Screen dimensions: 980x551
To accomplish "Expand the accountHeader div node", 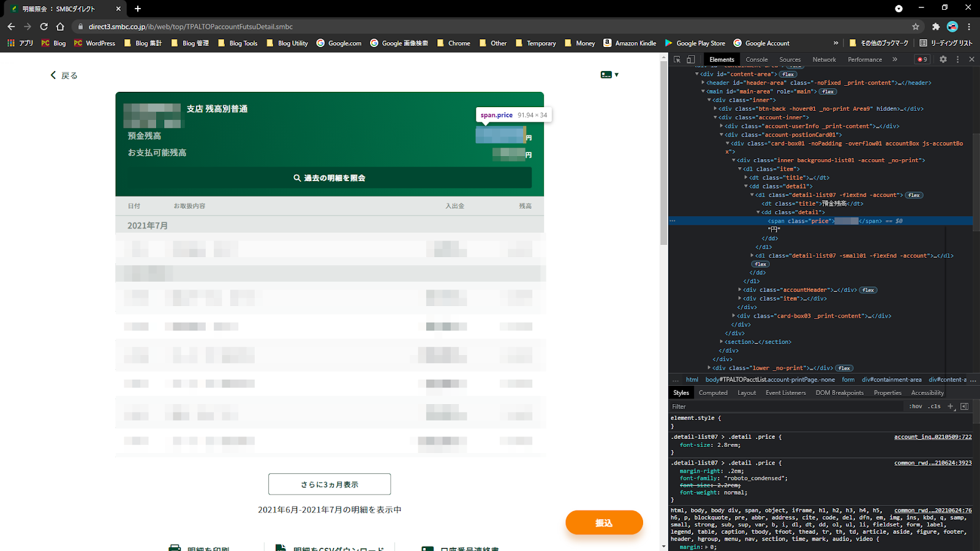I will pyautogui.click(x=740, y=290).
